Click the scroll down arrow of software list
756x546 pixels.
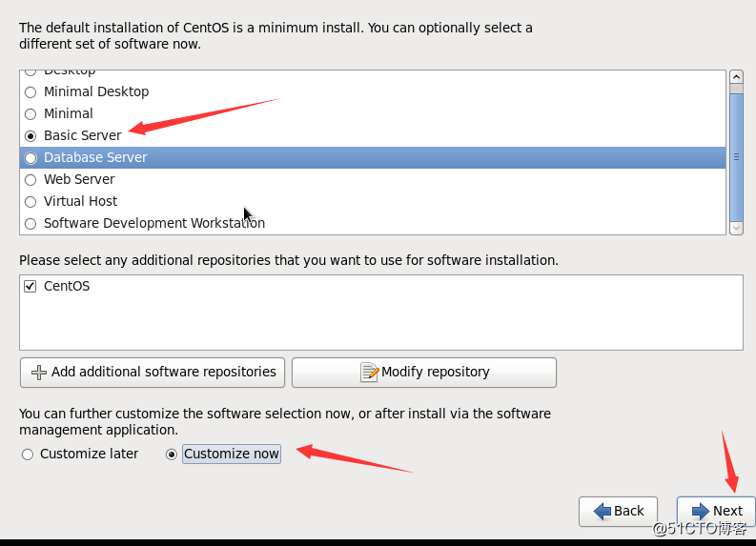[x=736, y=228]
